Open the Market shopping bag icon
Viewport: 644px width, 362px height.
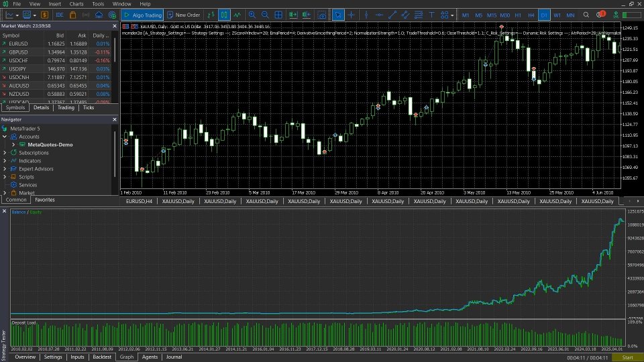click(x=72, y=15)
